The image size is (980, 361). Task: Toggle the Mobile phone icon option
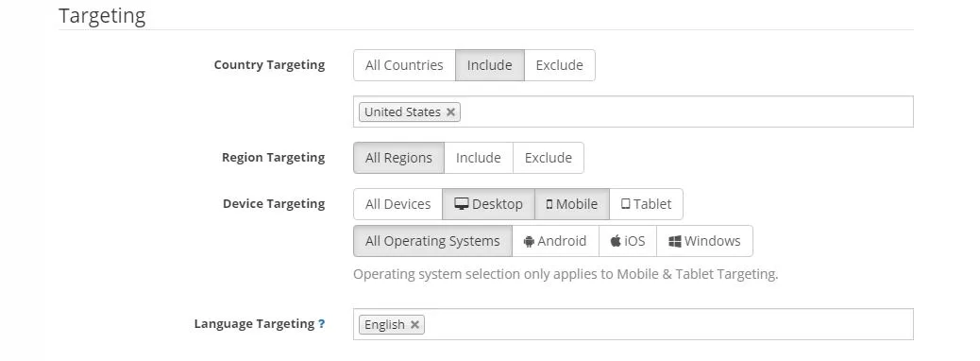(572, 204)
